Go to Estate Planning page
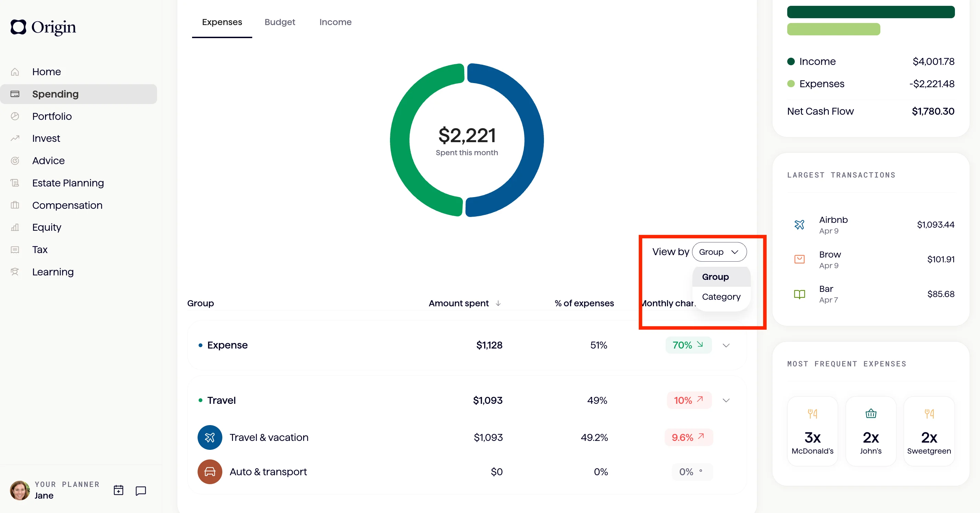 pos(68,183)
